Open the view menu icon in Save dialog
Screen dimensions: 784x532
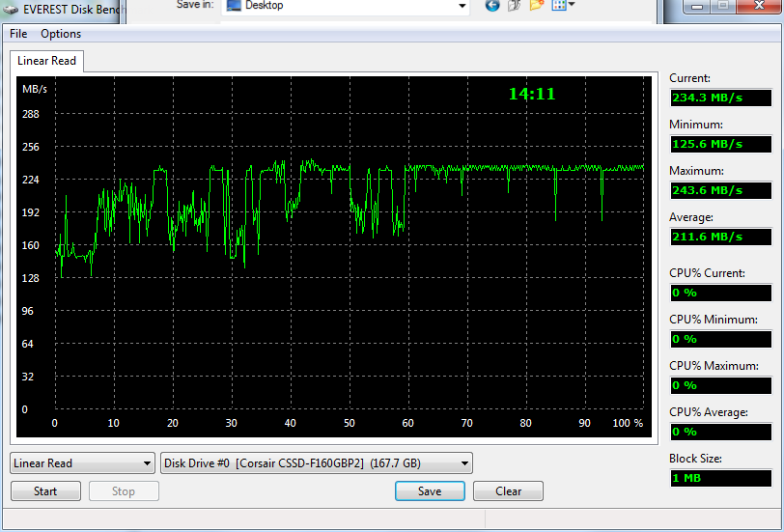(563, 6)
